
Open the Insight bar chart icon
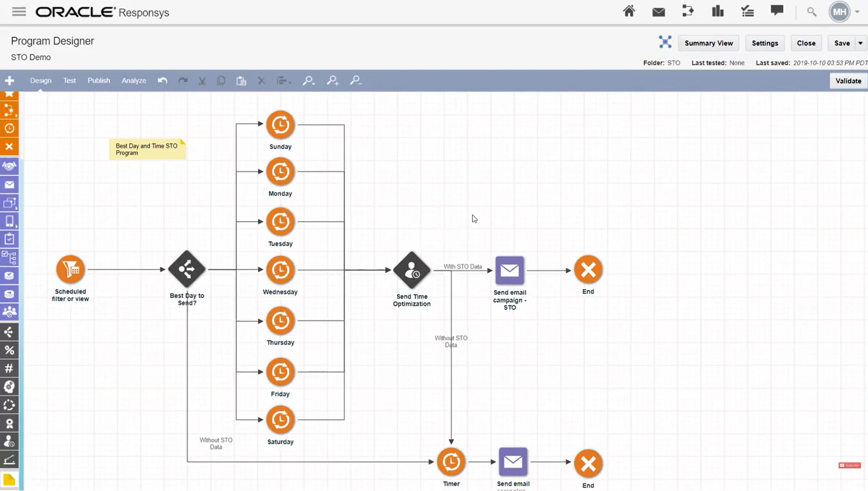tap(718, 11)
